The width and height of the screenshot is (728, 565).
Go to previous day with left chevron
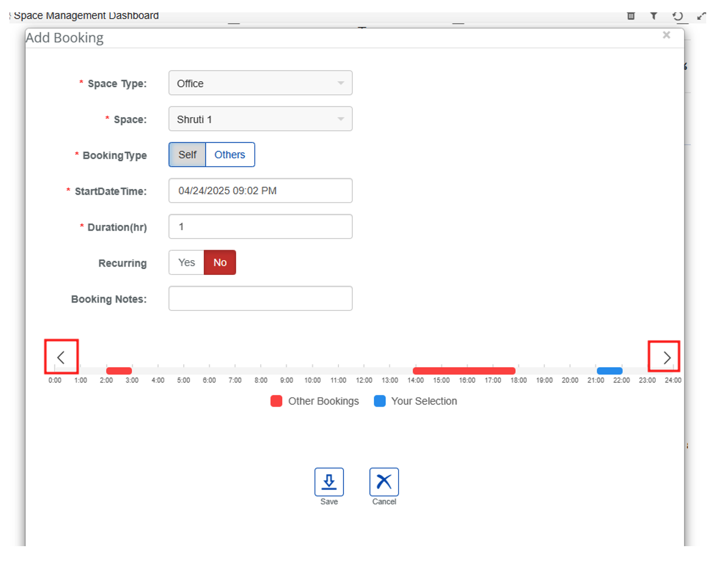point(61,357)
